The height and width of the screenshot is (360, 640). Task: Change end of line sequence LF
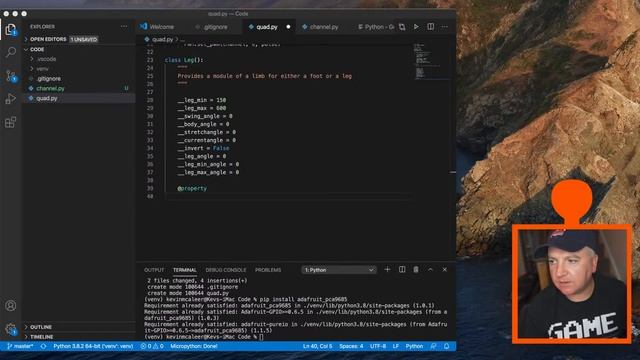click(x=396, y=346)
